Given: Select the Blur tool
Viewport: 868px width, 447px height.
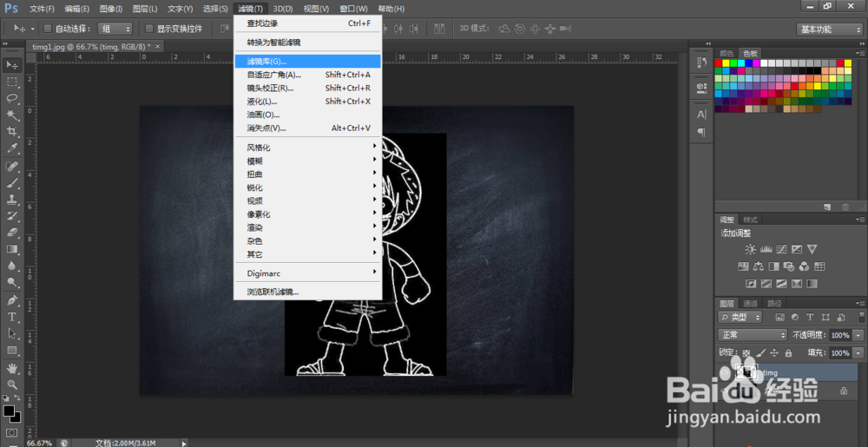Looking at the screenshot, I should [x=12, y=266].
